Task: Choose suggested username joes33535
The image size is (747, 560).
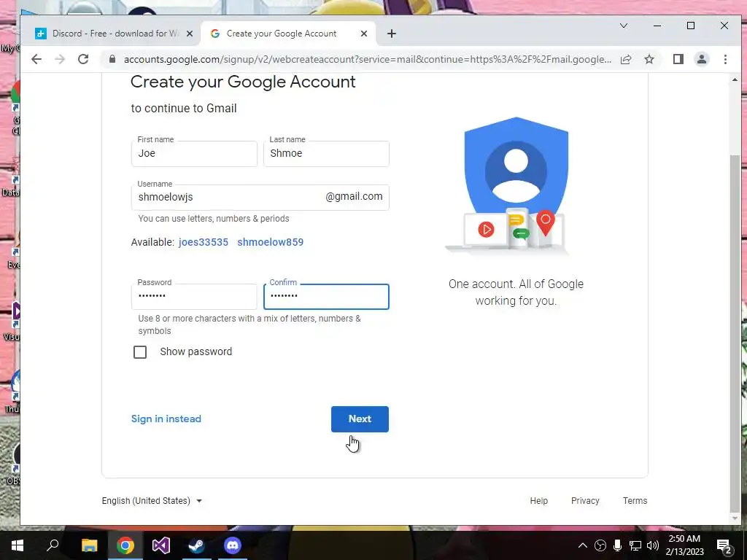Action: click(x=204, y=242)
